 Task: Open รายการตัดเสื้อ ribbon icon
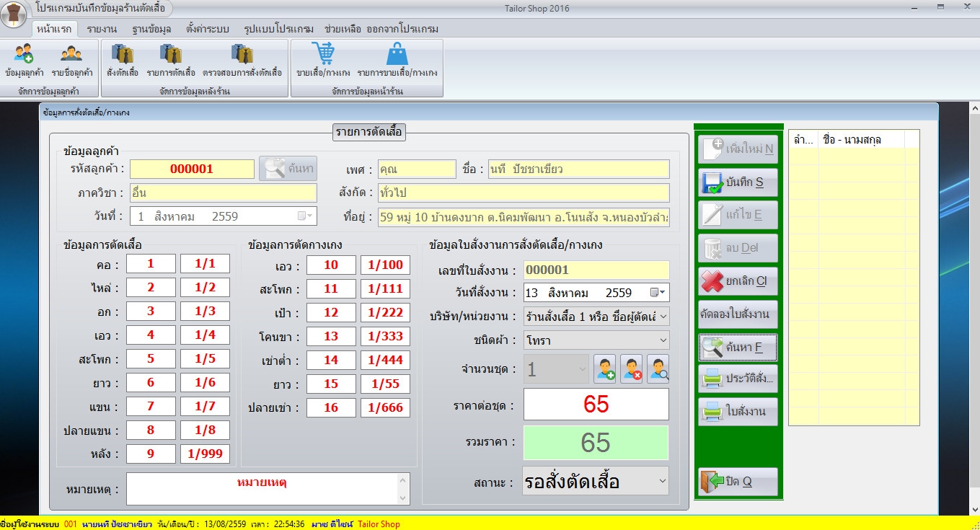pos(171,61)
